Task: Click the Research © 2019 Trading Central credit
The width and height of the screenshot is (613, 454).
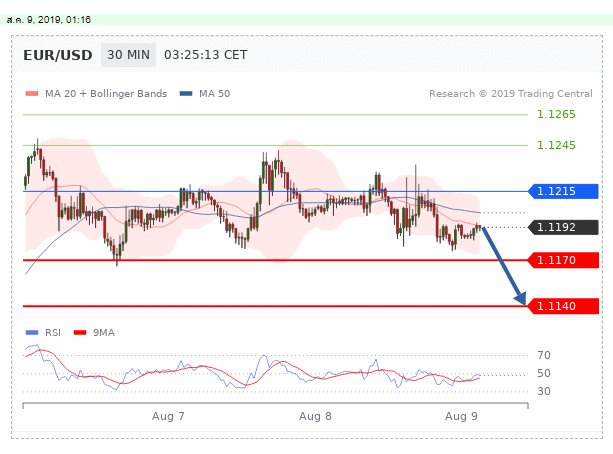Action: (511, 94)
